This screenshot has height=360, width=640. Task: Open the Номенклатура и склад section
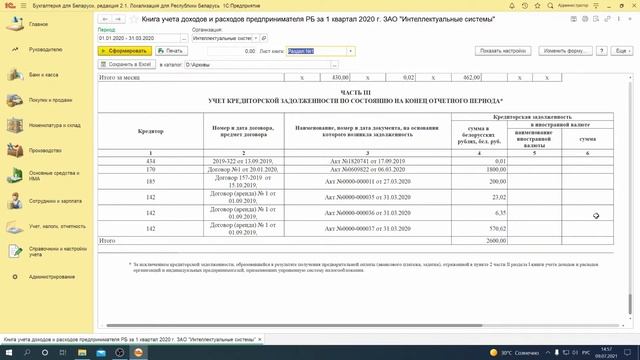tap(54, 125)
